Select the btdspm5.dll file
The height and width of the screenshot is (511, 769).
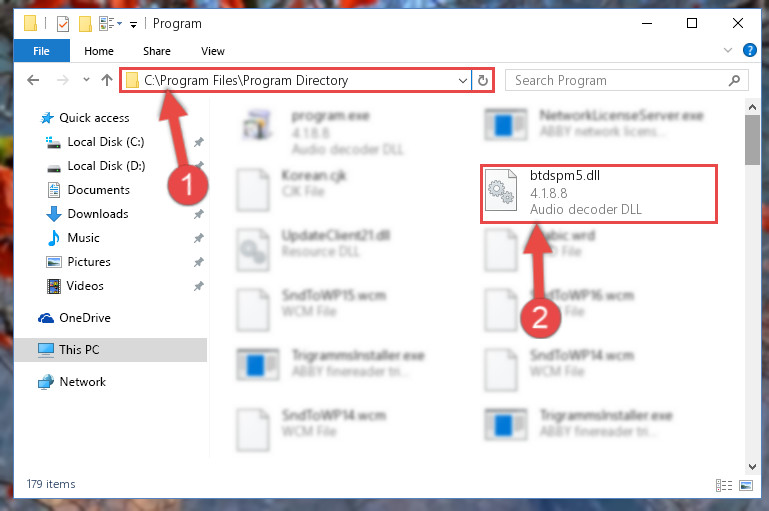click(x=598, y=194)
